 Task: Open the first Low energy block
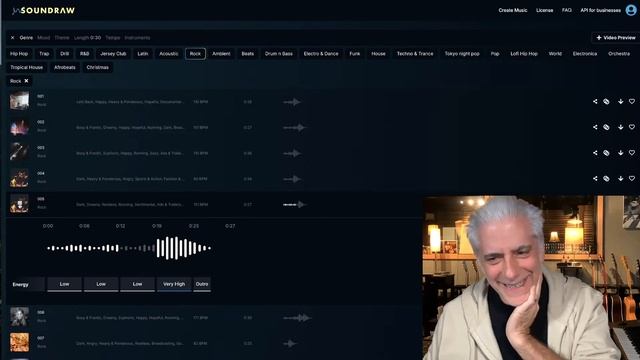pyautogui.click(x=64, y=284)
